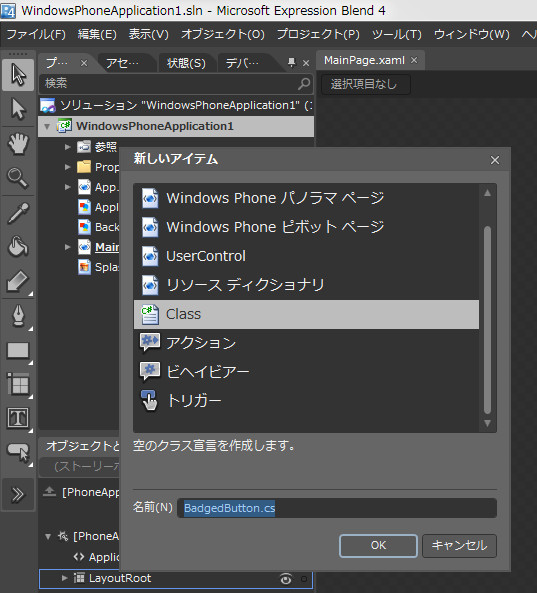The width and height of the screenshot is (537, 593).
Task: Choose the トリガー template
Action: click(306, 401)
